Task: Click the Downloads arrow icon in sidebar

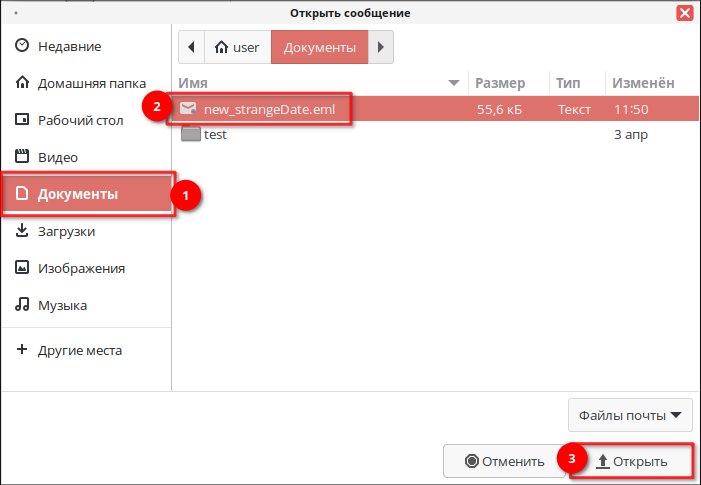Action: tap(22, 231)
